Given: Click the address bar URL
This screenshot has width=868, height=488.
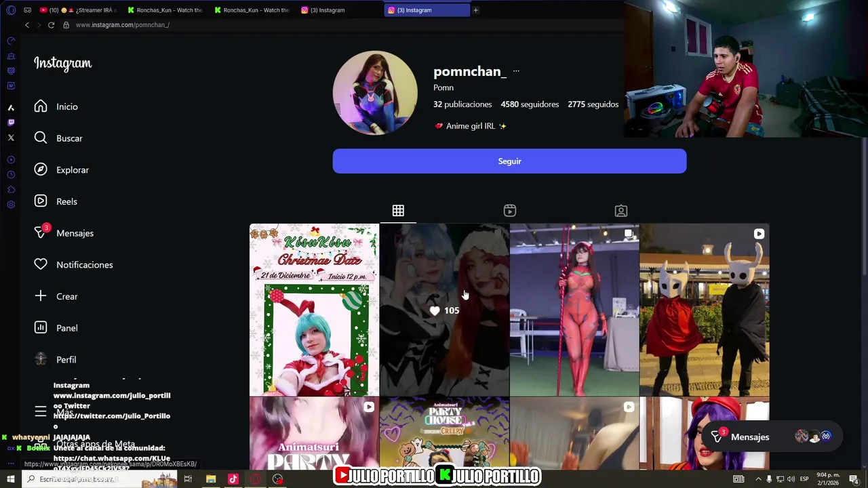Looking at the screenshot, I should pyautogui.click(x=123, y=25).
